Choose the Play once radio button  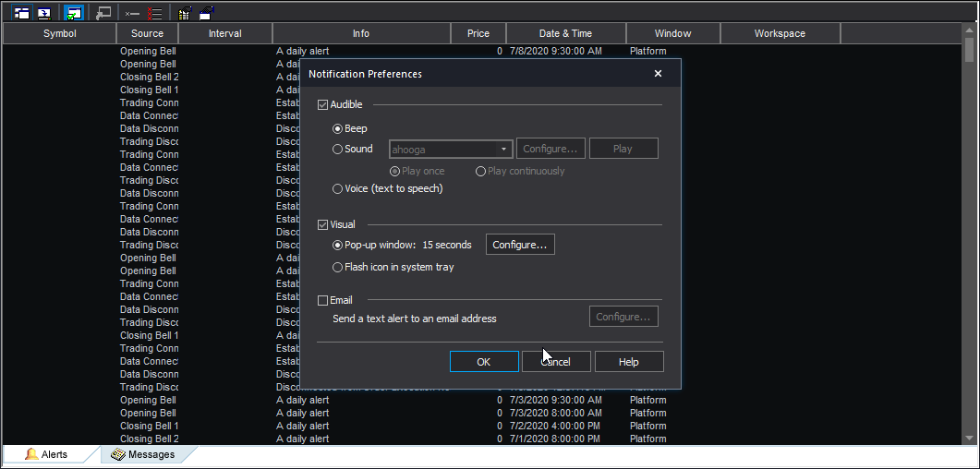coord(394,171)
